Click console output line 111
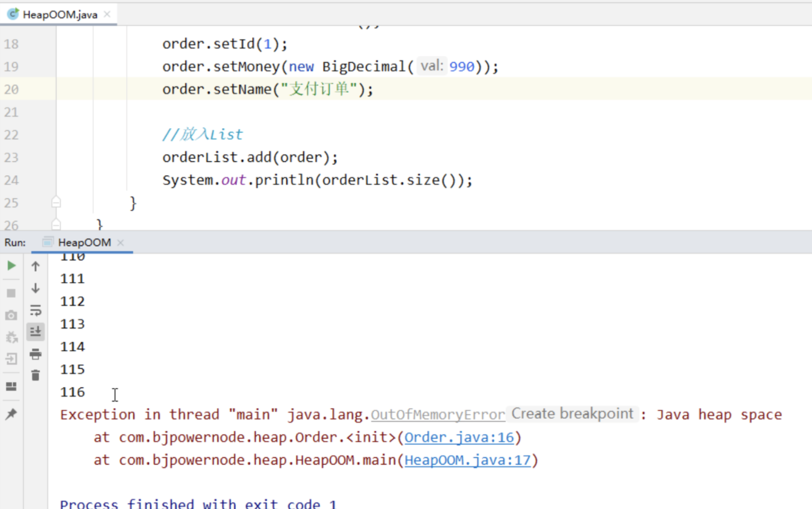Screen dimensions: 812x509 [73, 279]
